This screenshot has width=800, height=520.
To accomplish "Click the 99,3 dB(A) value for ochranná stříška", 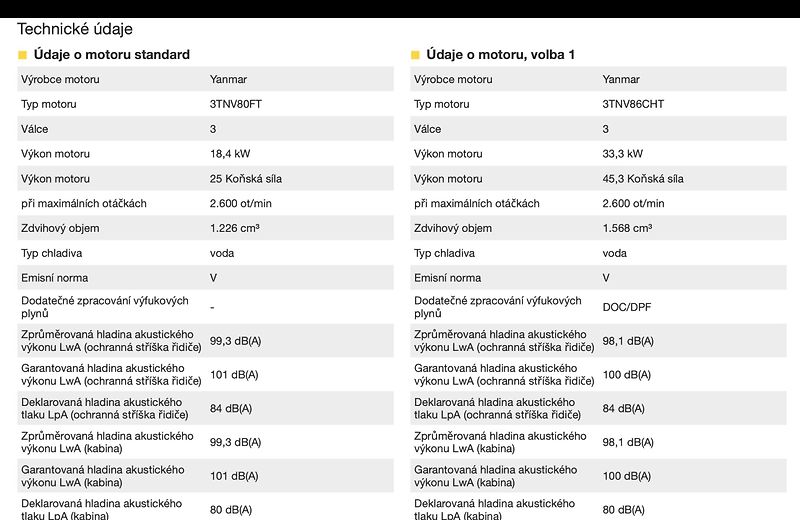I will (235, 341).
